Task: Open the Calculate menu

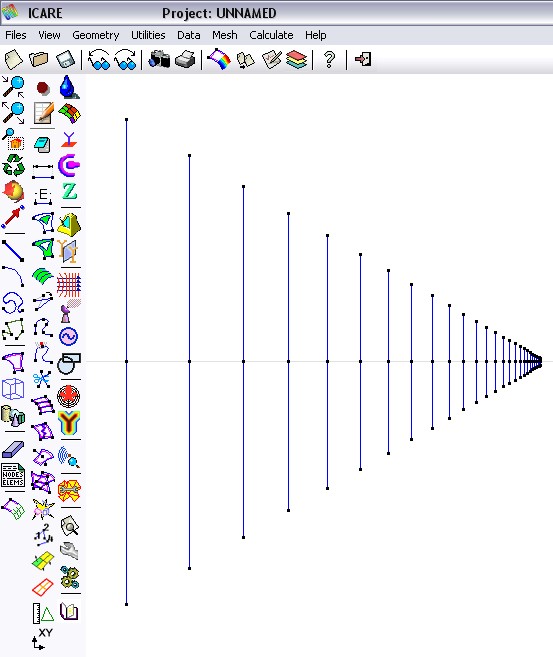Action: point(271,35)
